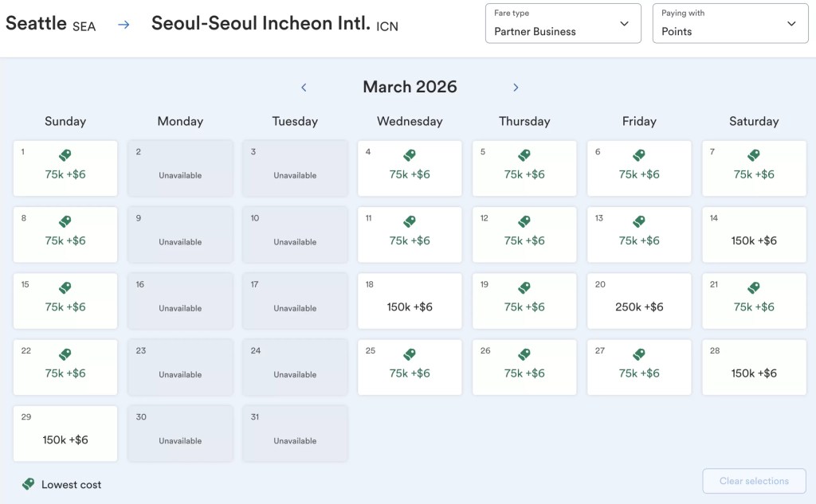Click the Clear selections button
Viewport: 816px width, 504px height.
(754, 481)
